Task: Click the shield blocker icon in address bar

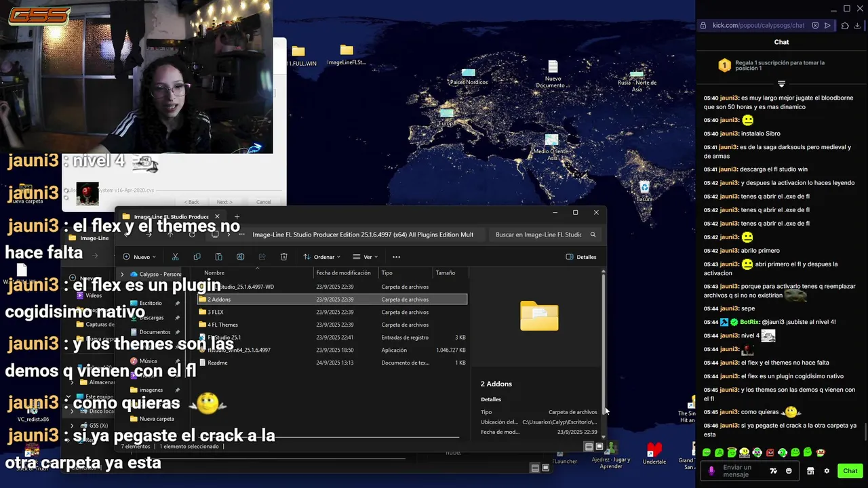Action: pos(814,26)
